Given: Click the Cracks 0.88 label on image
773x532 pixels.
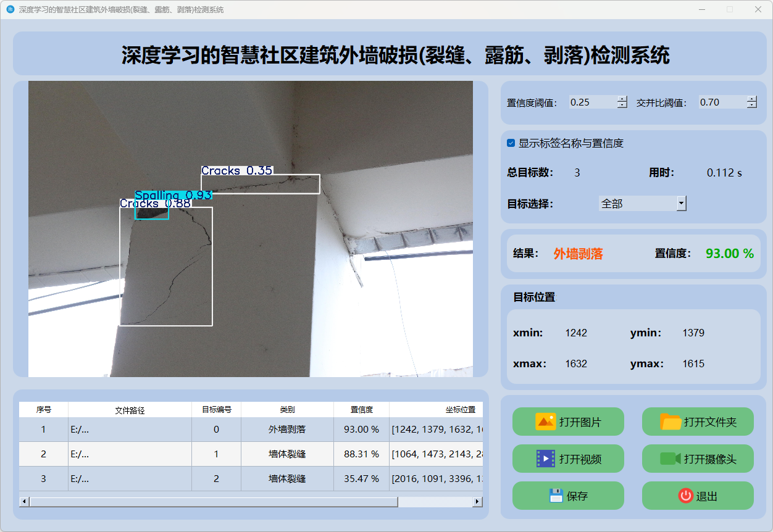Looking at the screenshot, I should point(156,203).
